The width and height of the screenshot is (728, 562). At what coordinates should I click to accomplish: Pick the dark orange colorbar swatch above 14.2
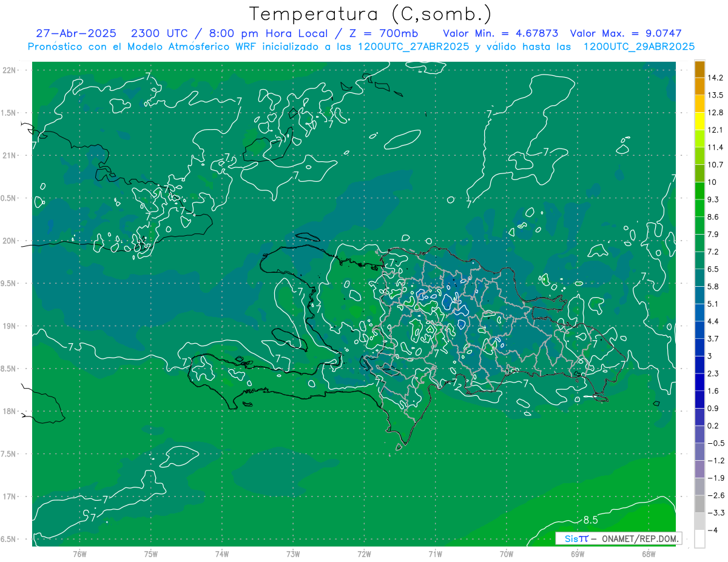(x=699, y=70)
